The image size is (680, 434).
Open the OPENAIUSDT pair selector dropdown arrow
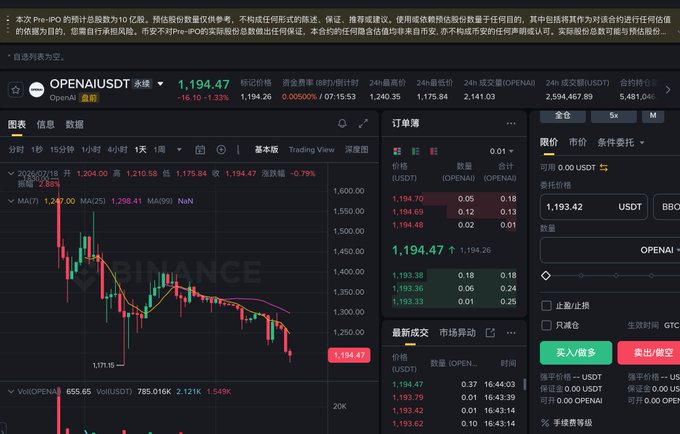(x=160, y=84)
